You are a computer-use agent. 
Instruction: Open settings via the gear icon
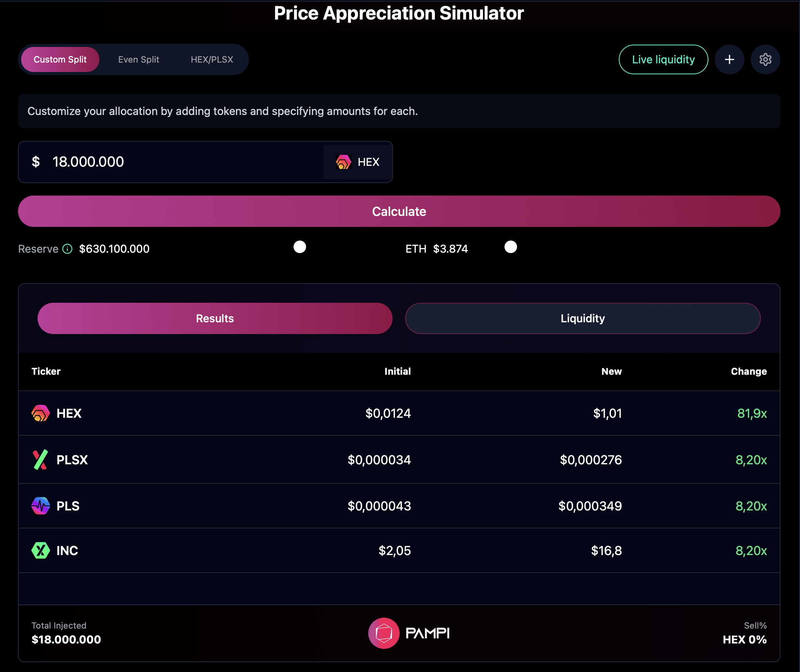pyautogui.click(x=765, y=59)
